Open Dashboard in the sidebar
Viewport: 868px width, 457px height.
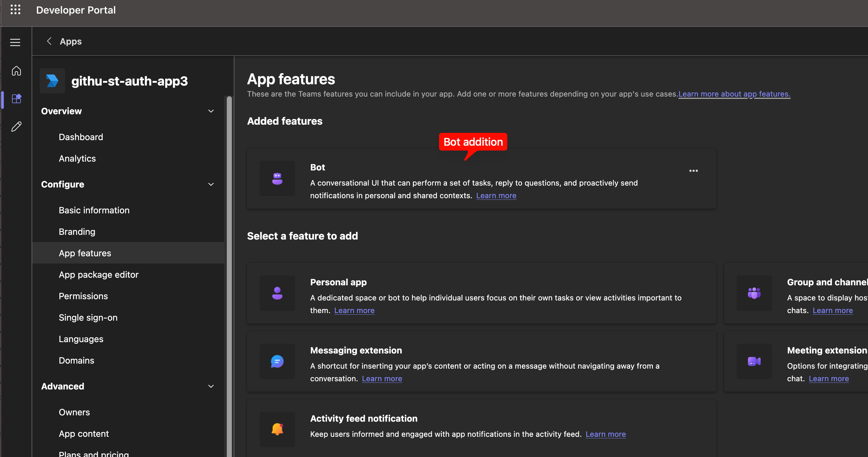(81, 137)
